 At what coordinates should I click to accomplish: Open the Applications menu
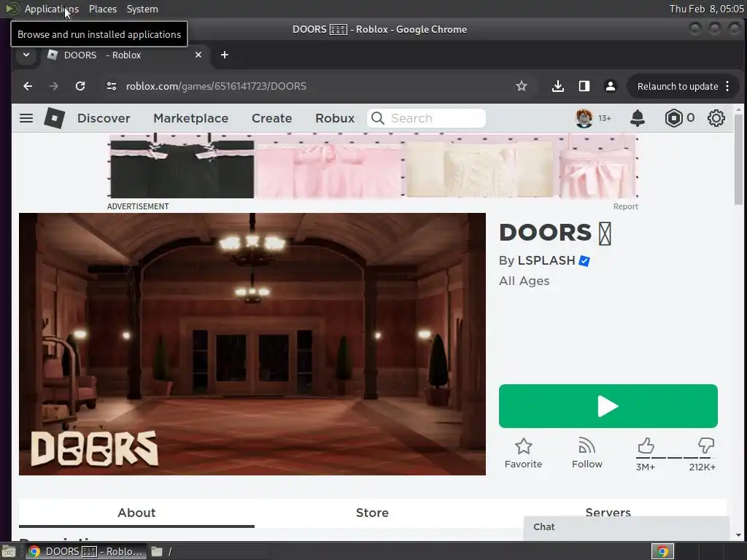(x=52, y=9)
